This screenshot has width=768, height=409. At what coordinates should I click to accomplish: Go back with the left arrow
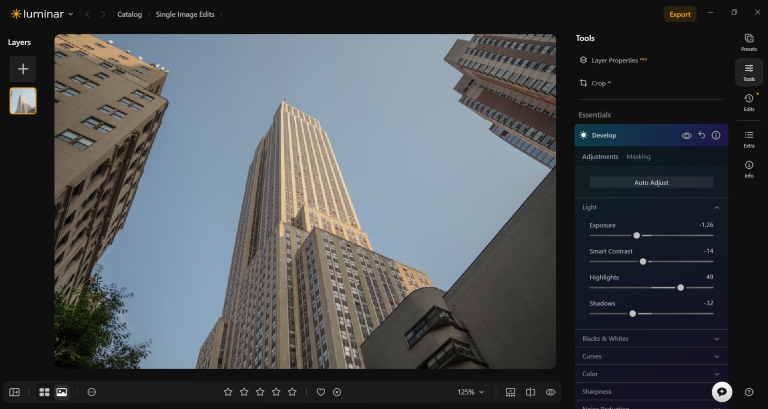point(88,14)
